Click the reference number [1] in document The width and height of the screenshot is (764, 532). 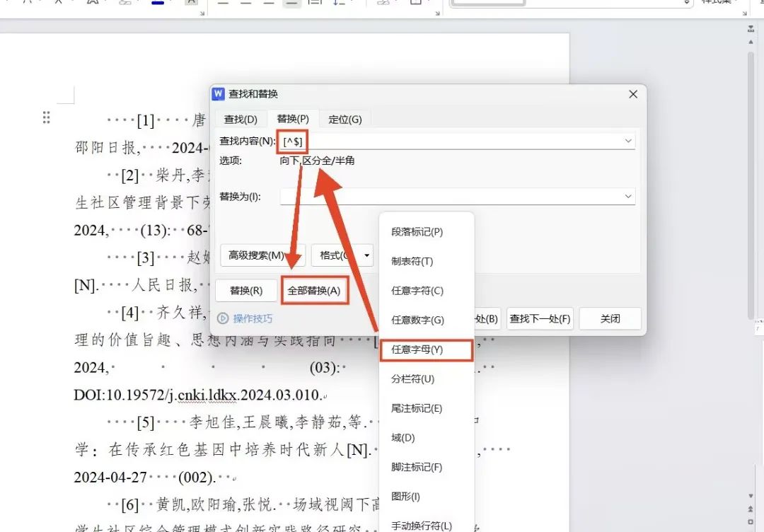tap(146, 120)
